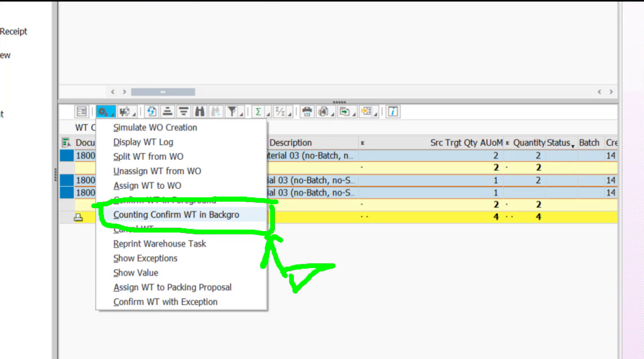Viewport: 644px width, 359px height.
Task: Click the Information icon at toolbar's end
Action: pos(393,112)
